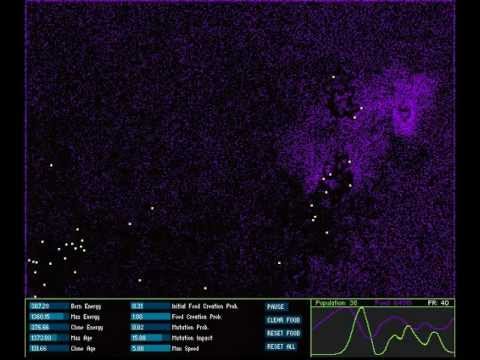Adjust the Born Energy slider
The width and height of the screenshot is (480, 360).
click(x=49, y=306)
